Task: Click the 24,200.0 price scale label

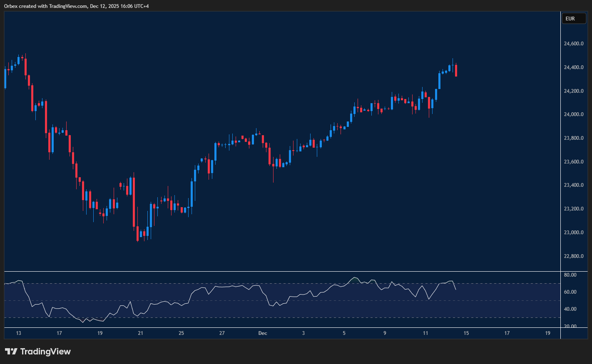Action: pyautogui.click(x=574, y=90)
